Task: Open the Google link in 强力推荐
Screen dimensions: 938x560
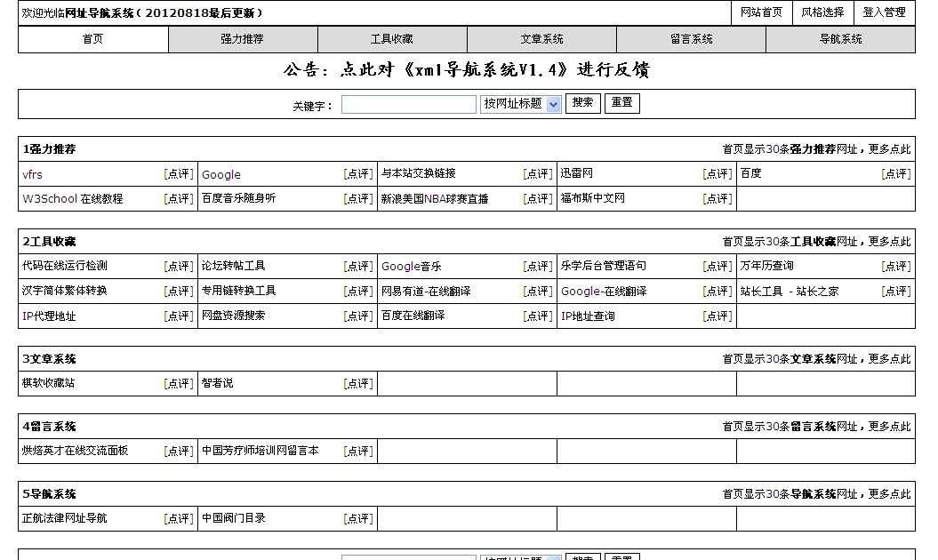Action: click(221, 175)
